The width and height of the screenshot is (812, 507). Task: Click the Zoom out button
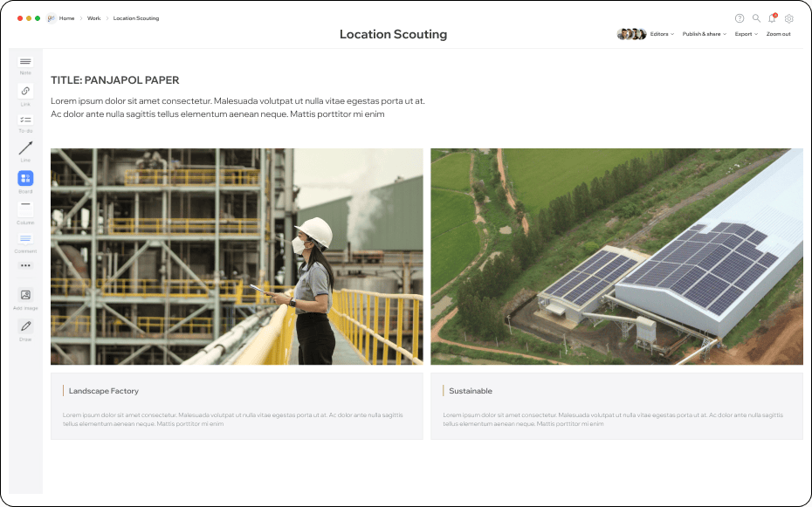[x=778, y=34]
